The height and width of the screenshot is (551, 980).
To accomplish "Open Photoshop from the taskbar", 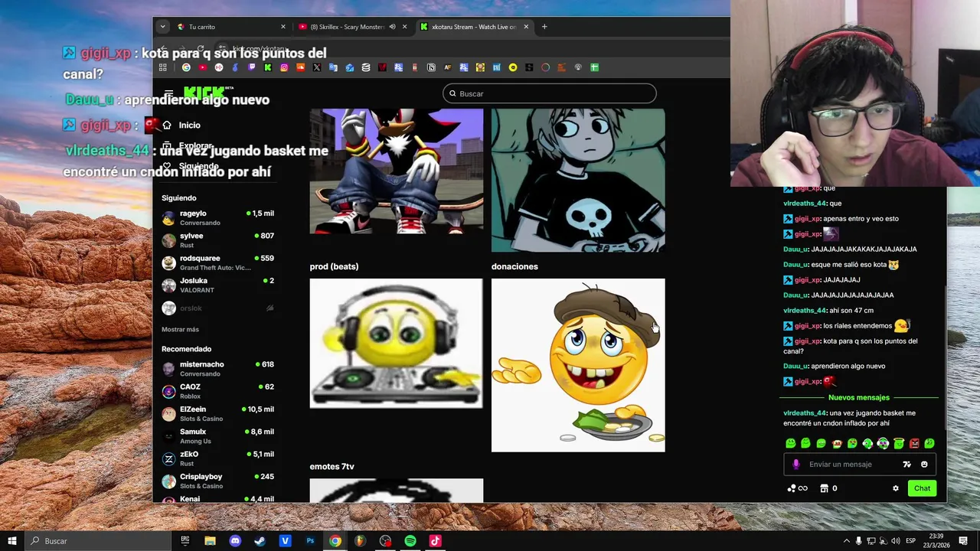I will [310, 541].
